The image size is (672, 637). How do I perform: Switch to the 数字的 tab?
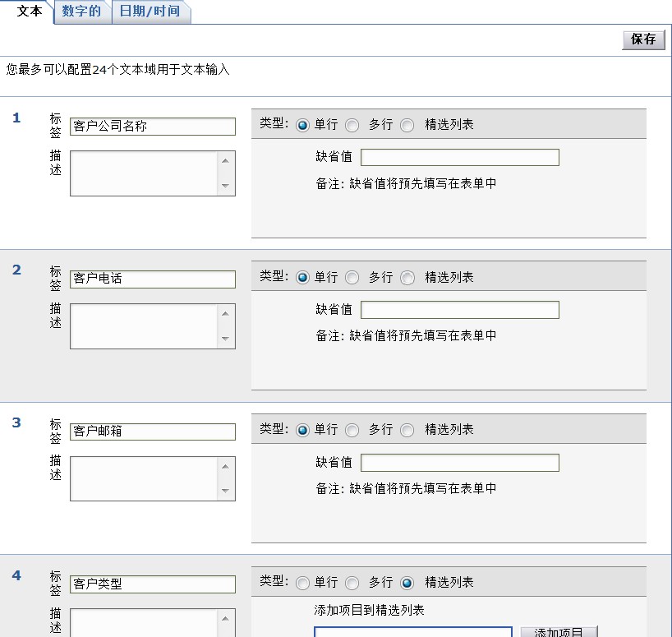tap(81, 12)
